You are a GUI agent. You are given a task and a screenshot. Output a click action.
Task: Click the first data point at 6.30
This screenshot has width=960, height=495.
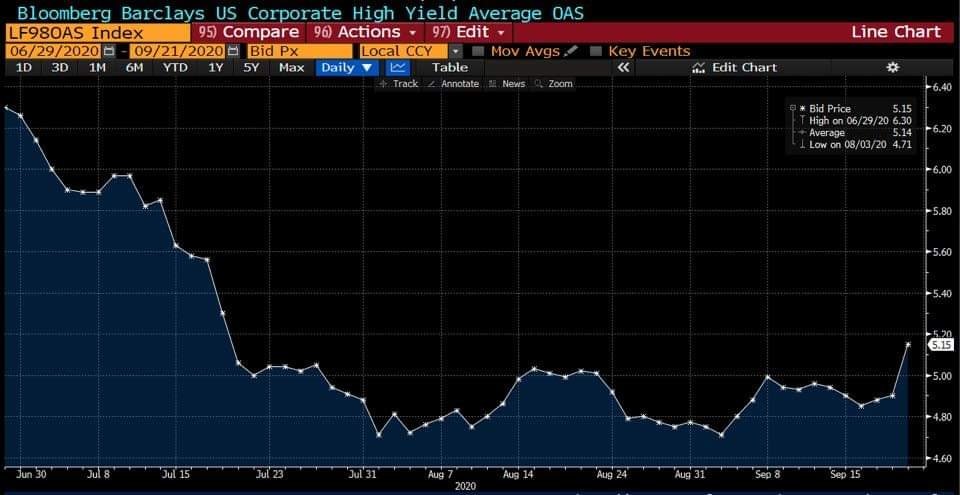coord(6,108)
